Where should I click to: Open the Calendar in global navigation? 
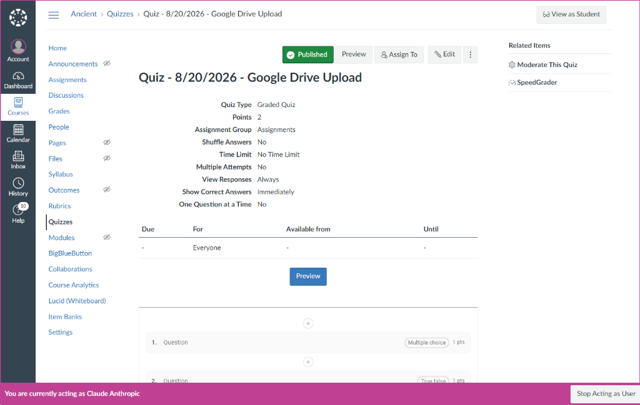point(18,134)
